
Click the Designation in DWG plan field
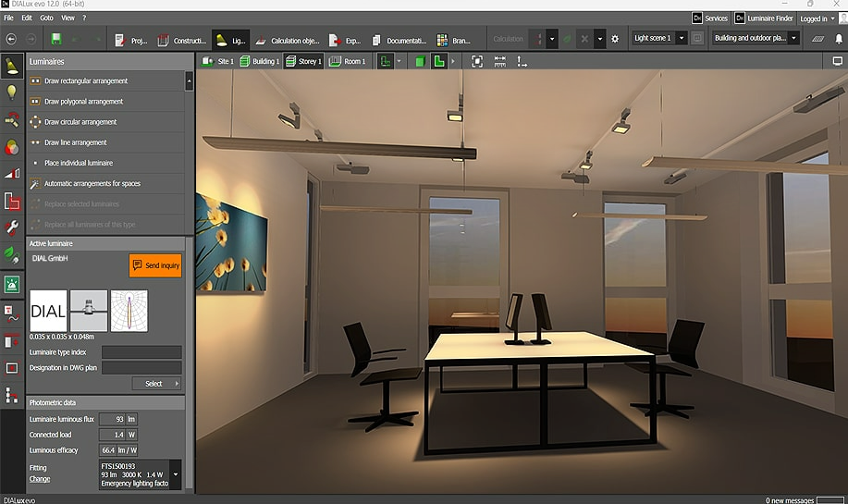141,368
